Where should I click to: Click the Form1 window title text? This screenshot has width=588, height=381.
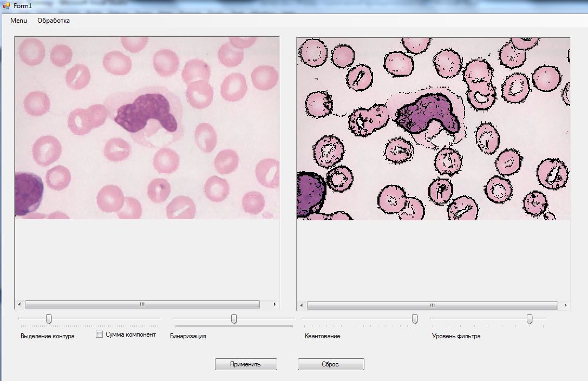tap(23, 6)
